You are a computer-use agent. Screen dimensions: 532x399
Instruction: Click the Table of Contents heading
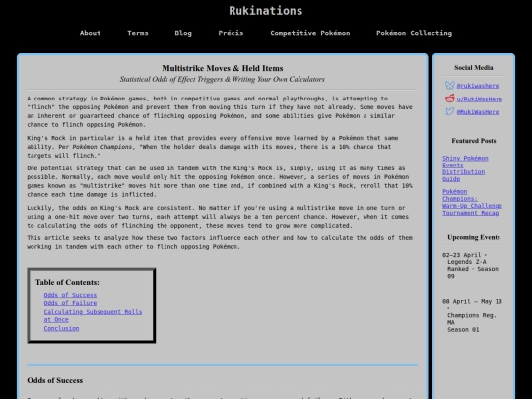pyautogui.click(x=67, y=282)
